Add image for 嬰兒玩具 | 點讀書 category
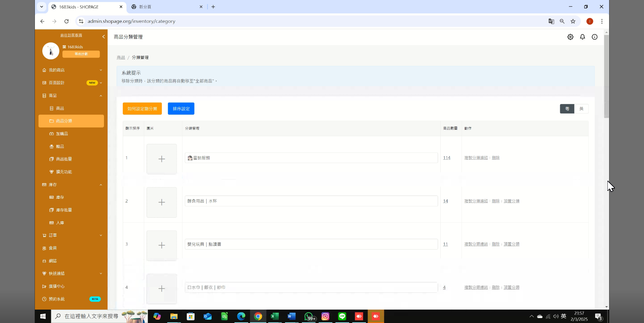Image resolution: width=644 pixels, height=323 pixels. pyautogui.click(x=162, y=246)
